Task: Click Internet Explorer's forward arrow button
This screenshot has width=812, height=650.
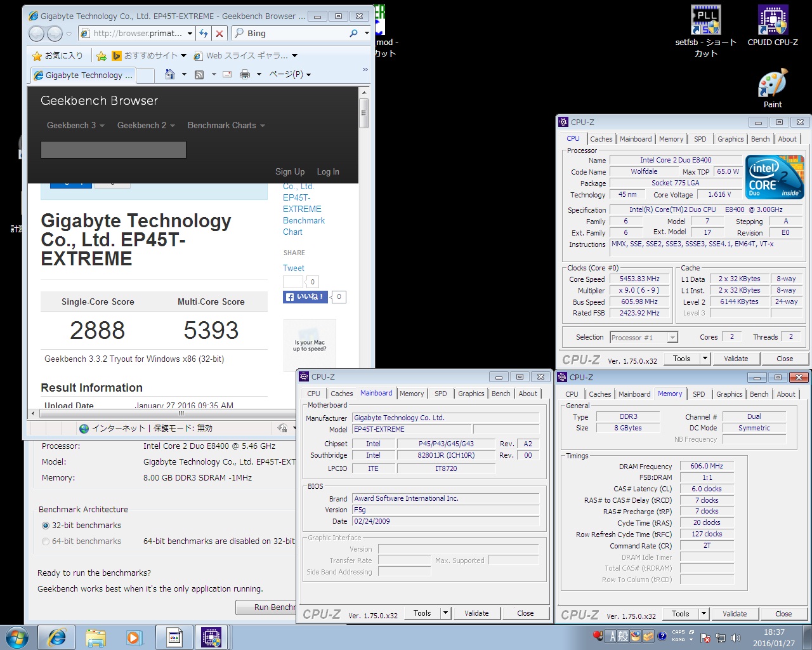Action: pyautogui.click(x=55, y=34)
